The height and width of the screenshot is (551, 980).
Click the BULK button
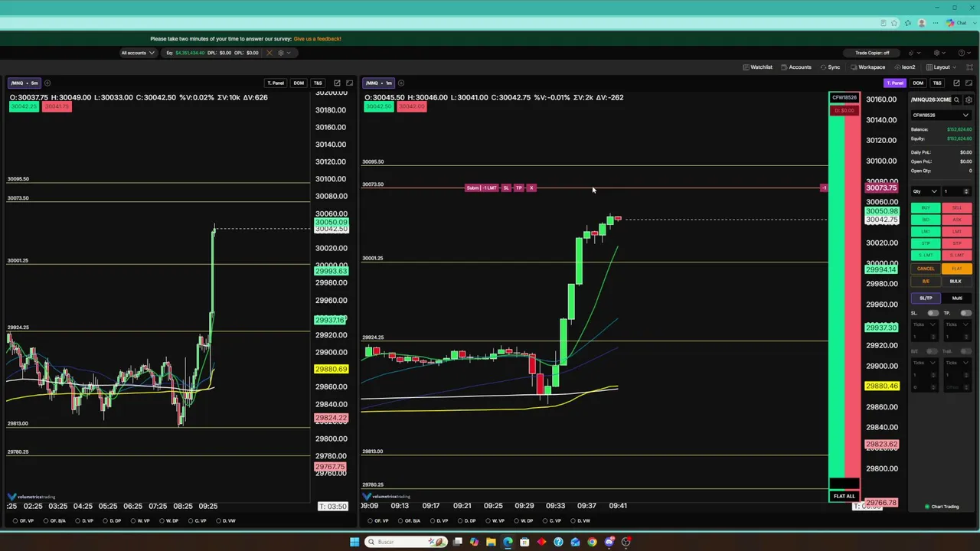click(x=955, y=281)
